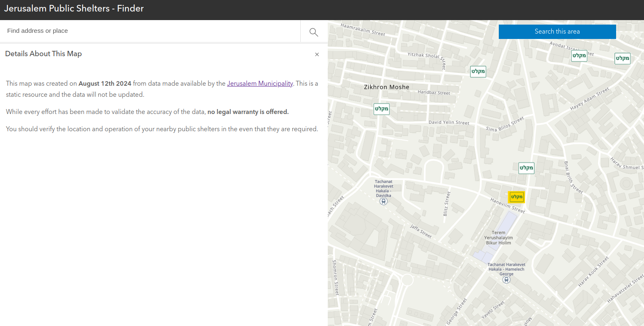Click the Hahavatzelet Street label
Viewport: 644px width, 326px height.
coord(626,289)
